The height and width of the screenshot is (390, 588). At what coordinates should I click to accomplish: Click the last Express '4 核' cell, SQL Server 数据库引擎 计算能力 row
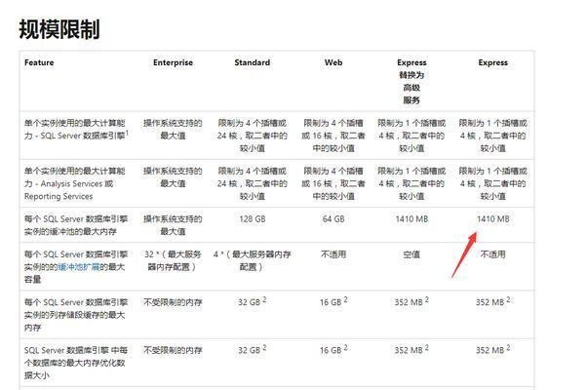coord(492,136)
